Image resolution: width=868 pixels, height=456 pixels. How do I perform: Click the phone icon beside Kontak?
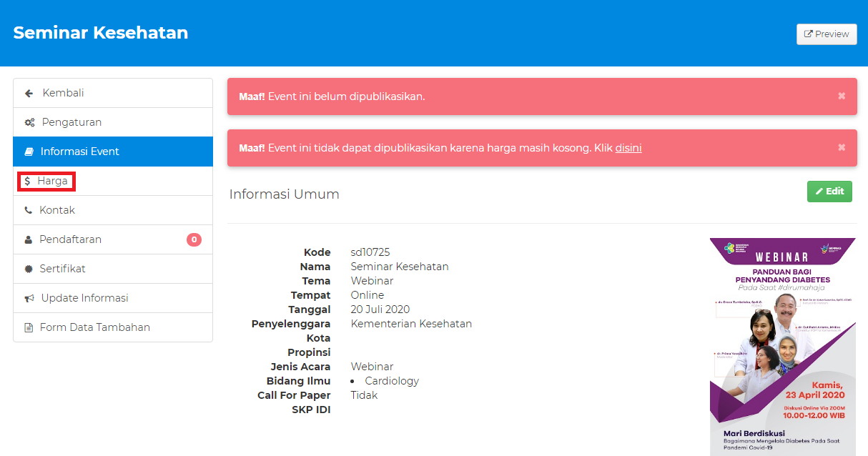29,211
